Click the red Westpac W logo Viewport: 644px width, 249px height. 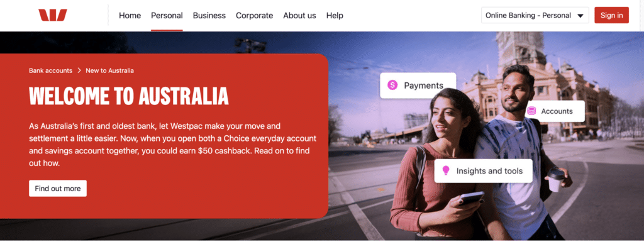[x=53, y=15]
